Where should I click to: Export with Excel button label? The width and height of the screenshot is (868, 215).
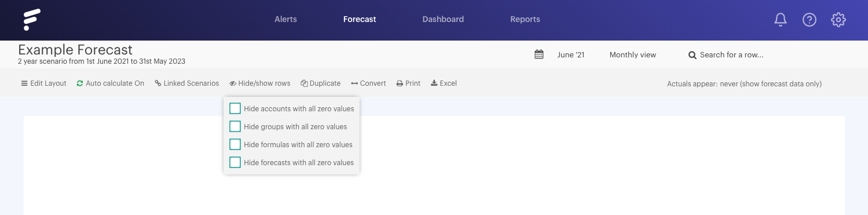pyautogui.click(x=448, y=83)
